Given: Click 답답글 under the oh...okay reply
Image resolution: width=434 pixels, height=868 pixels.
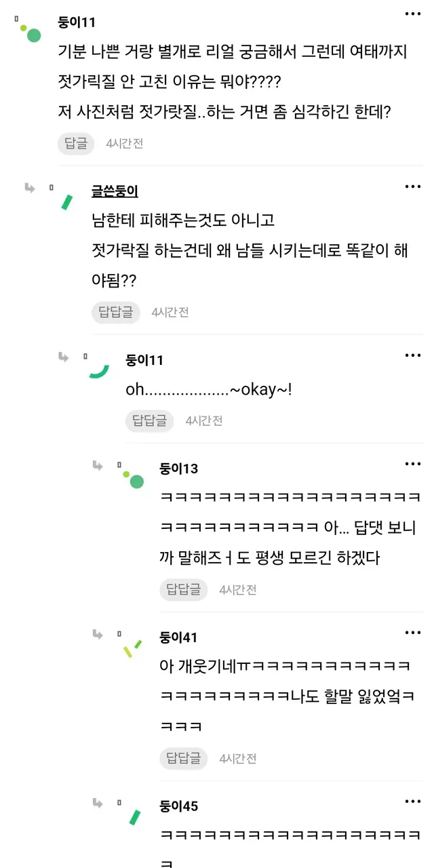Looking at the screenshot, I should coord(150,420).
